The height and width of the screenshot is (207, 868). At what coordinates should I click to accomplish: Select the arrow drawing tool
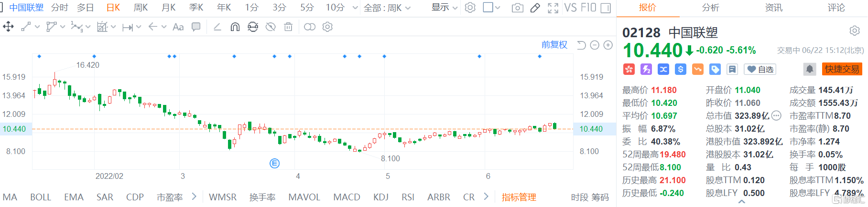point(153,27)
